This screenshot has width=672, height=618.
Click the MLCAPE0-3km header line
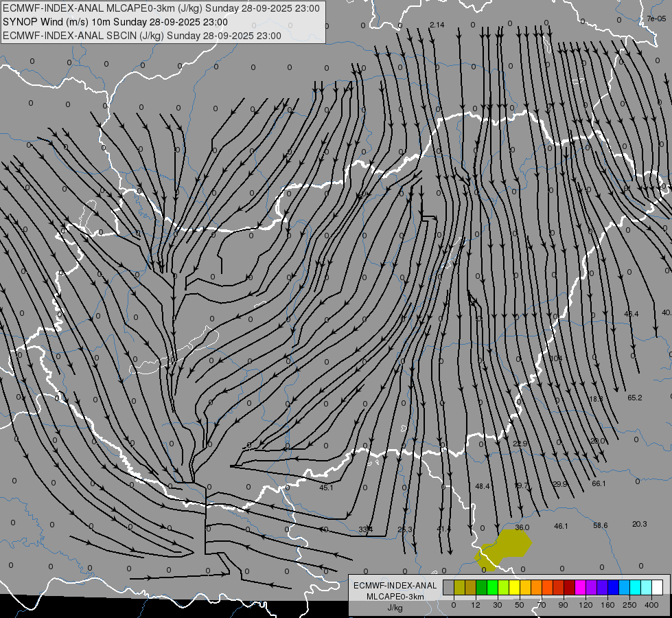click(161, 8)
